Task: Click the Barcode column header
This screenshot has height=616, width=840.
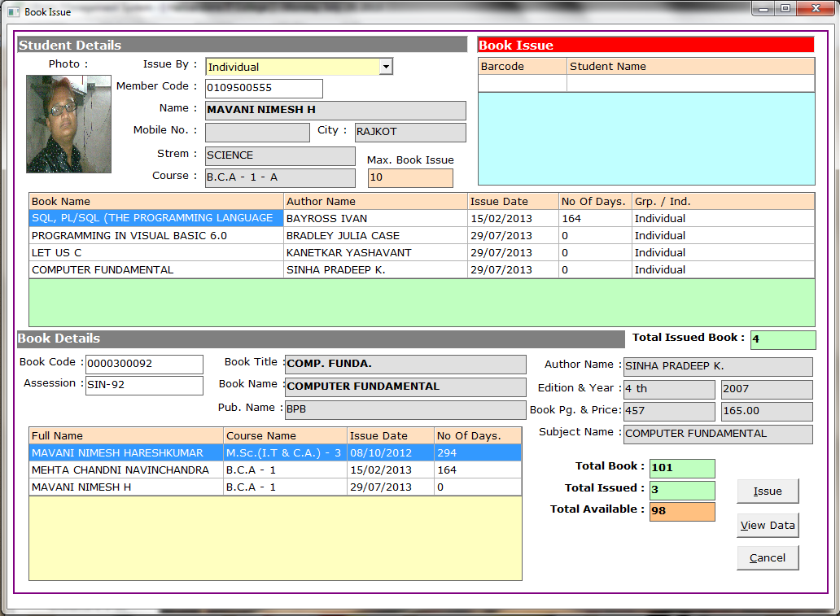Action: point(522,66)
